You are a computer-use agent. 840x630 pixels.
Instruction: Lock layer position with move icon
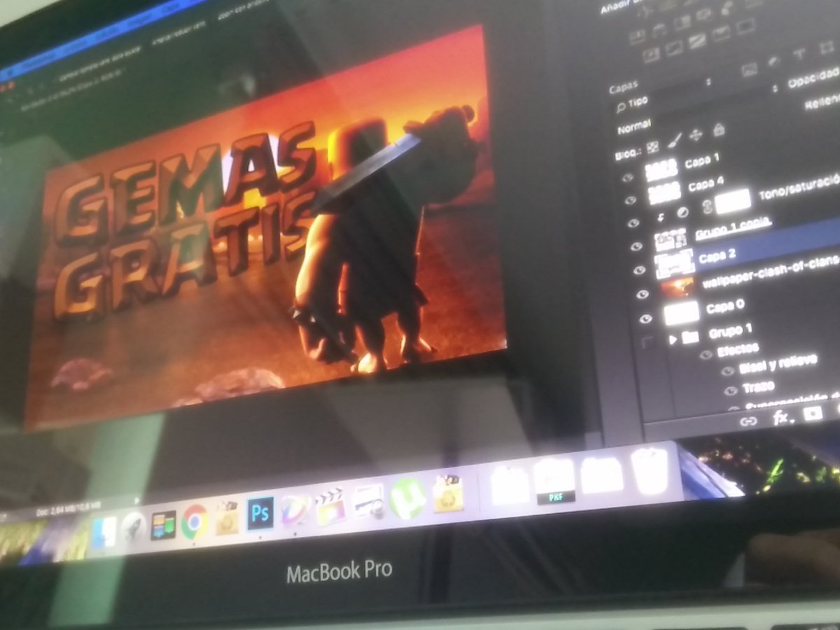696,136
